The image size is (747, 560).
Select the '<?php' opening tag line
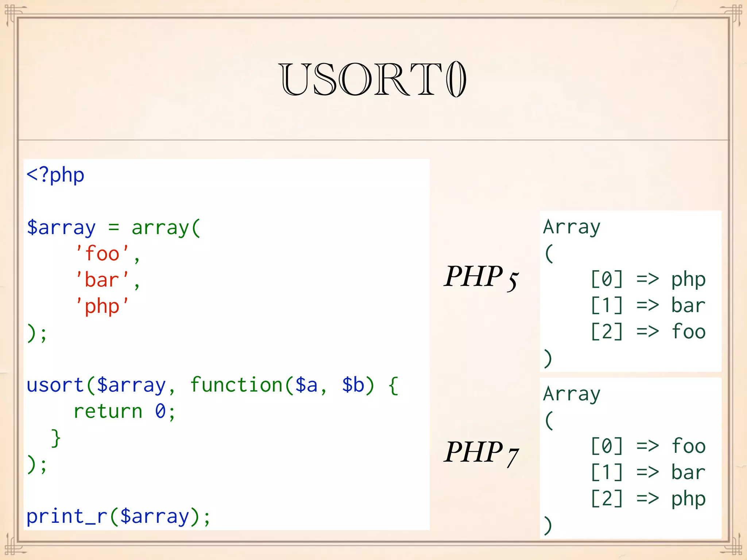click(x=55, y=175)
